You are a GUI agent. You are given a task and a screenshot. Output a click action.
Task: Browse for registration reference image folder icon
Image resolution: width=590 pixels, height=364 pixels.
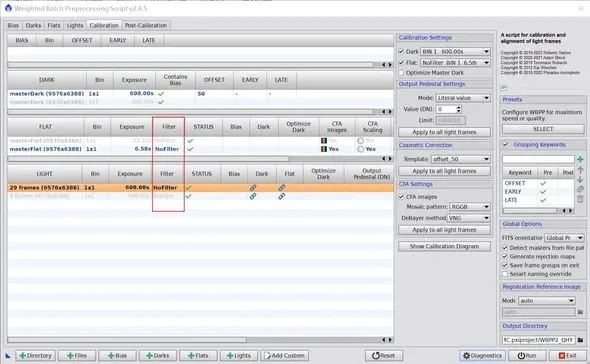click(581, 312)
